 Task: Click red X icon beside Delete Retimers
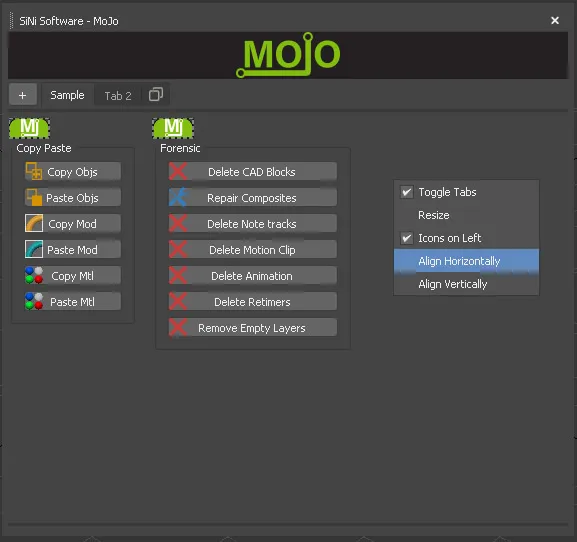[x=178, y=301]
